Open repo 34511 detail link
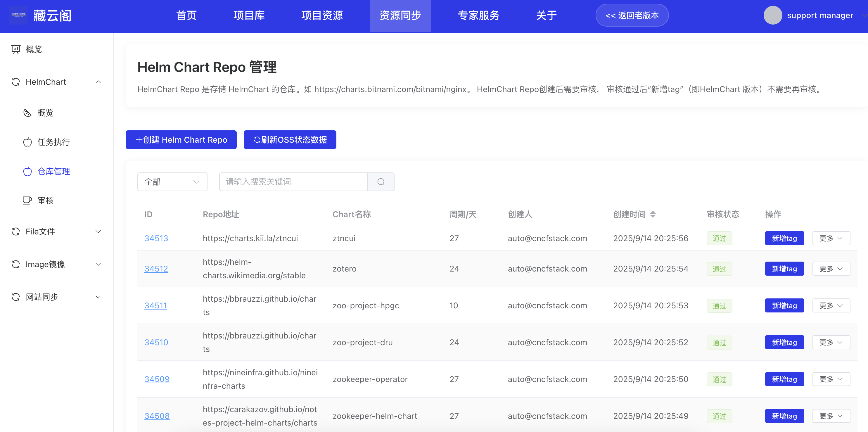Image resolution: width=868 pixels, height=432 pixels. [156, 305]
